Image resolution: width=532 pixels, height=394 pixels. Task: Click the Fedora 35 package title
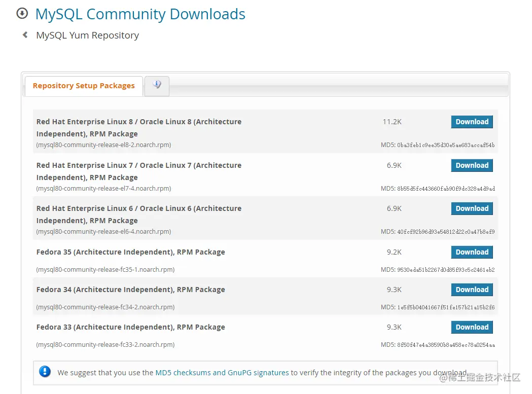[x=131, y=252]
